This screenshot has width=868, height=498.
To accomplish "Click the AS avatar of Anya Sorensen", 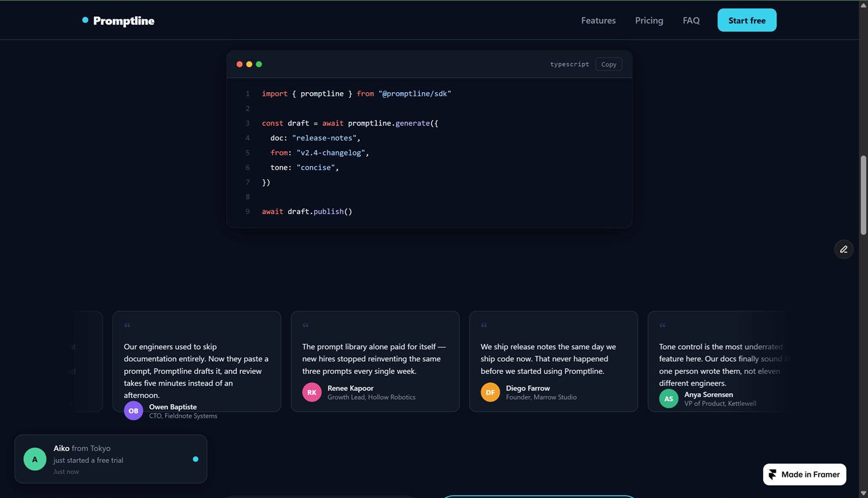I will tap(668, 399).
